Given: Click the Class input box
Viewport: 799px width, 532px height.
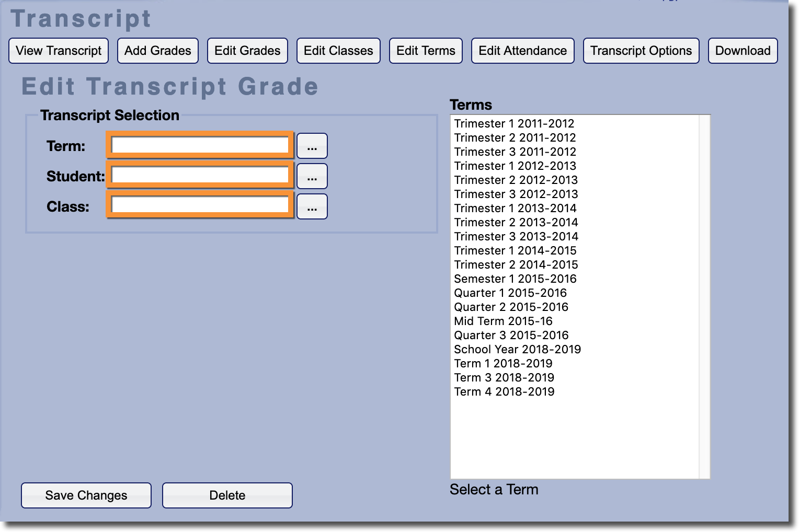Looking at the screenshot, I should pos(200,205).
